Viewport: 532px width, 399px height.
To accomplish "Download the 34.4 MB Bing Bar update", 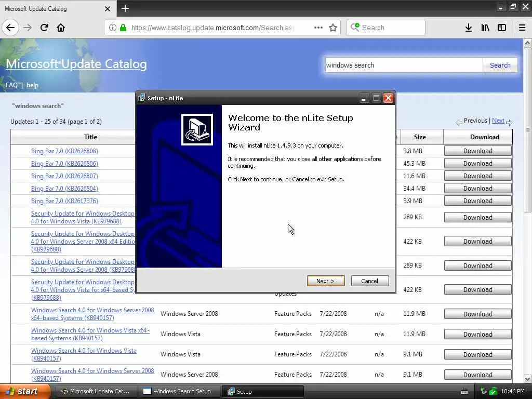I will (478, 189).
